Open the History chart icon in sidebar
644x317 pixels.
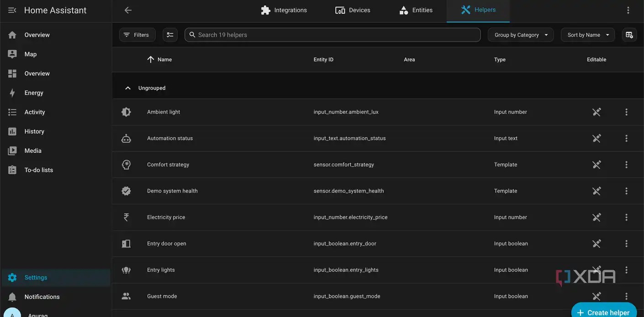[12, 131]
